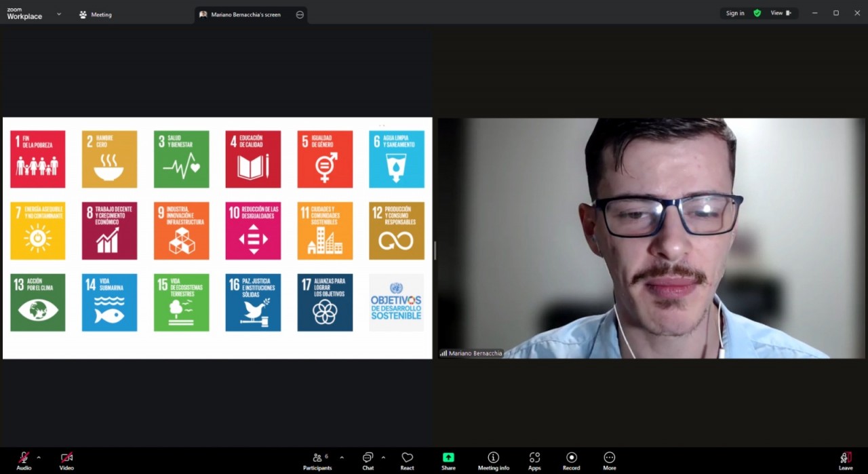Click the React heart icon
The height and width of the screenshot is (474, 868).
pyautogui.click(x=407, y=458)
